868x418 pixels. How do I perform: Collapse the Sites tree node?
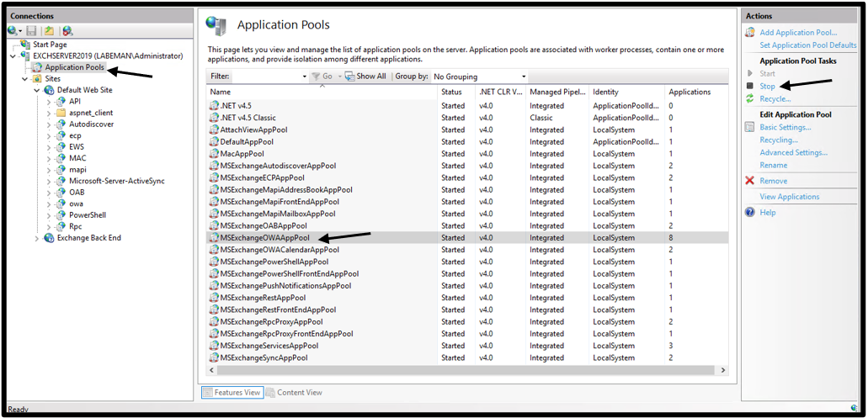tap(25, 79)
